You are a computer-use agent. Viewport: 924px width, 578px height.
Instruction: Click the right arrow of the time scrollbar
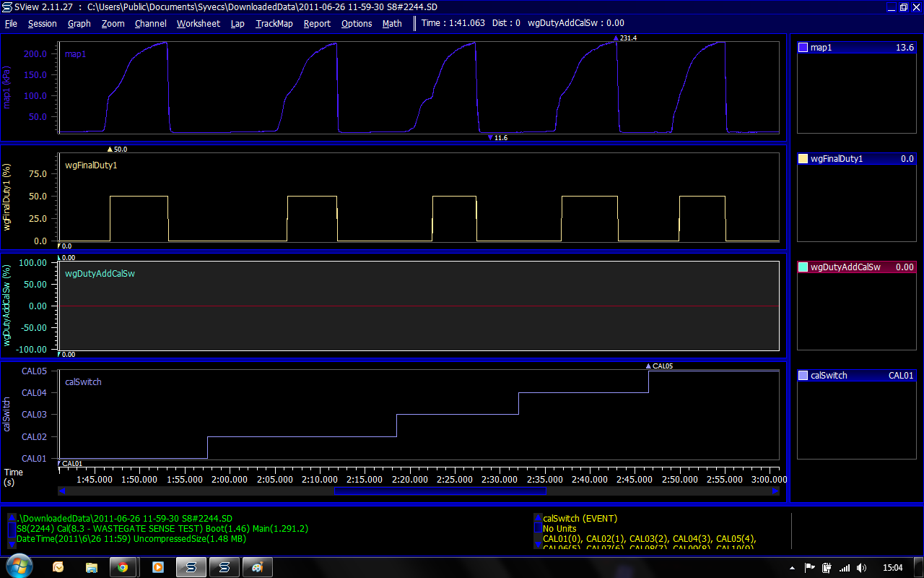pos(775,491)
